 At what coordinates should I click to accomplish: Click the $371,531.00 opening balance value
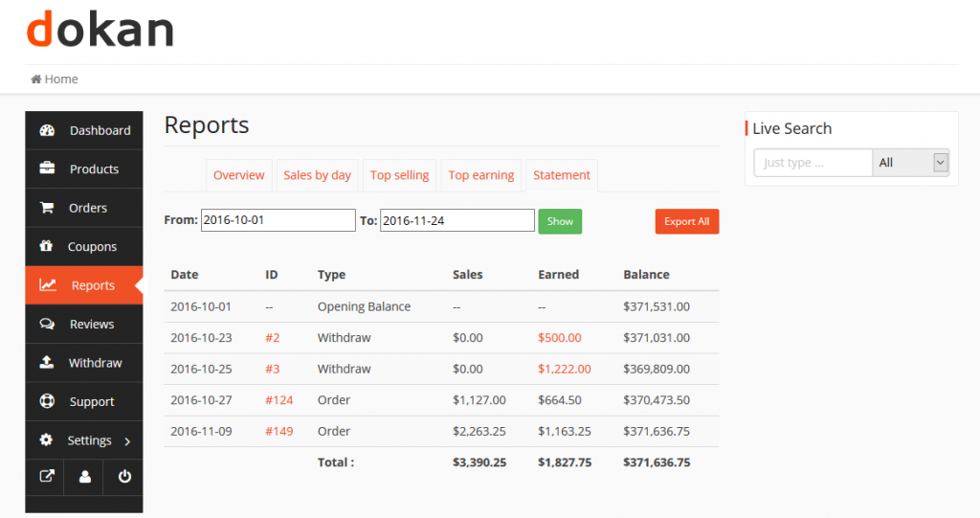click(657, 306)
